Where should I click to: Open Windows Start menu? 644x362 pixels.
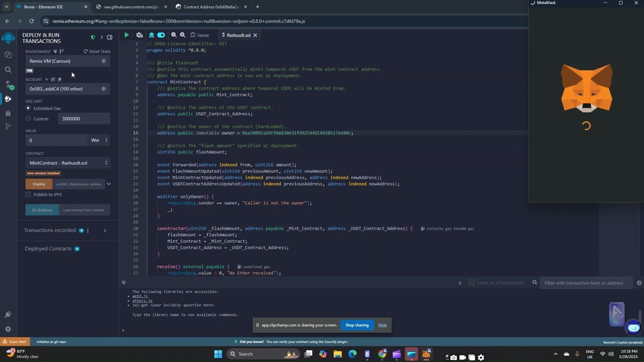click(218, 354)
